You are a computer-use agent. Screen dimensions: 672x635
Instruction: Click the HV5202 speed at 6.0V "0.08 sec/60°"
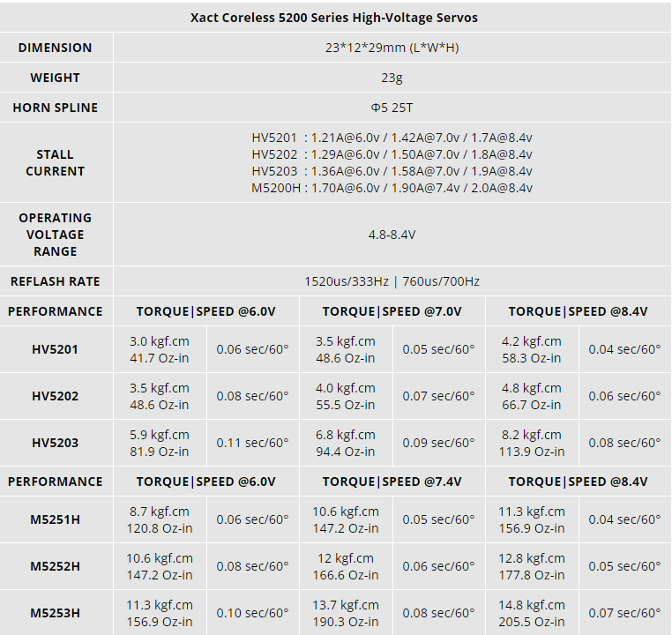pos(252,396)
